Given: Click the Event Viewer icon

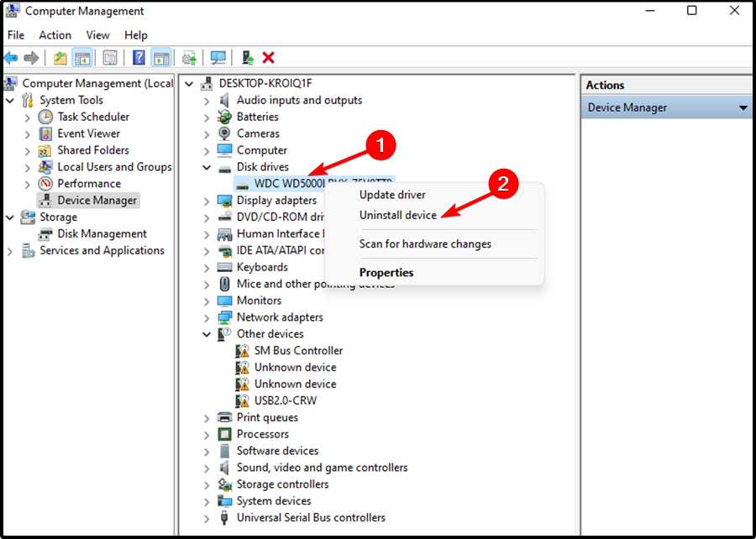Looking at the screenshot, I should [x=45, y=133].
